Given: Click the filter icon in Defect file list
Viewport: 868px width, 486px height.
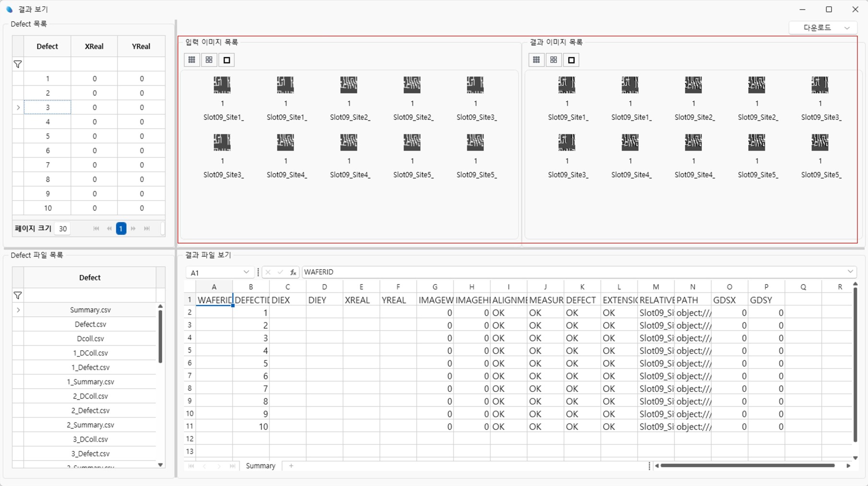Looking at the screenshot, I should (18, 296).
